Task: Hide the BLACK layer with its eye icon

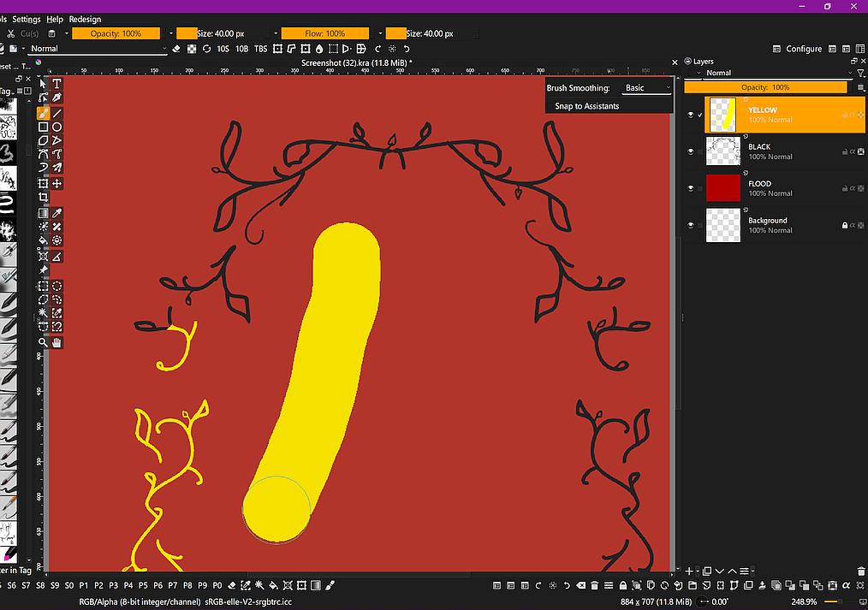Action: (x=691, y=151)
